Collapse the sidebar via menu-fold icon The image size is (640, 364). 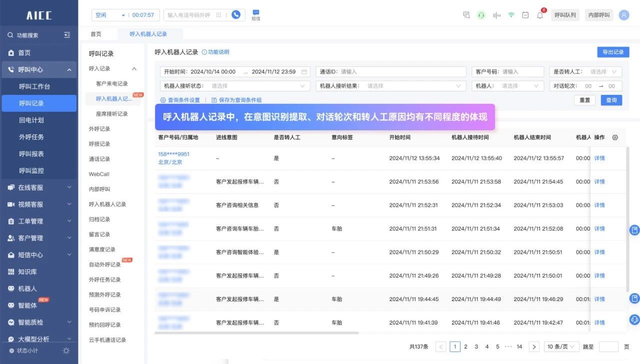67,35
